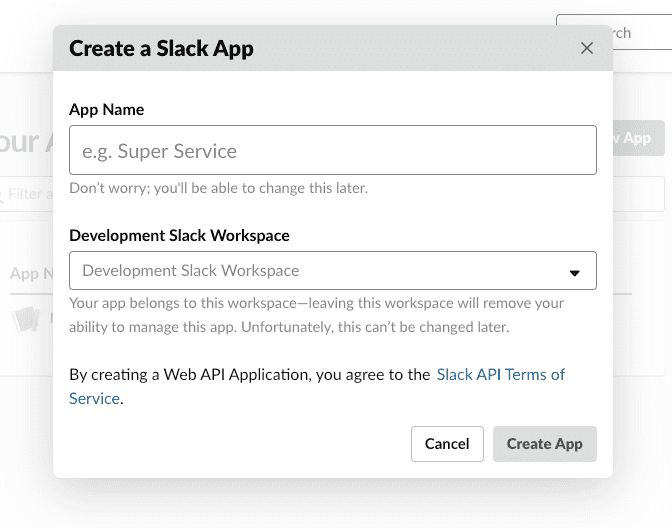Click the background search field
672x528 pixels.
click(642, 32)
